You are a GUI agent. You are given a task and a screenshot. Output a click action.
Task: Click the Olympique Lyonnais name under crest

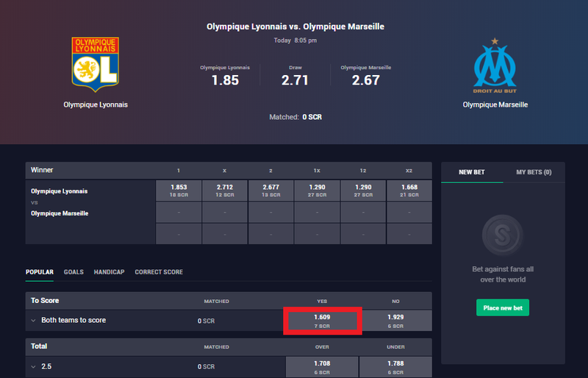point(96,104)
